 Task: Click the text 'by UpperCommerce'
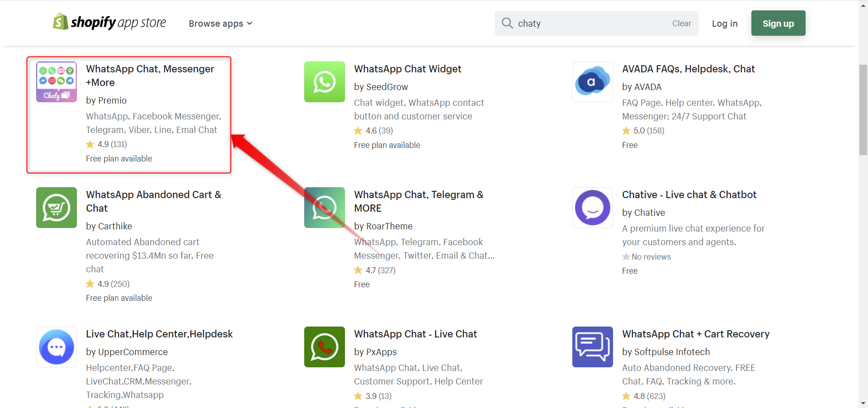coord(127,352)
